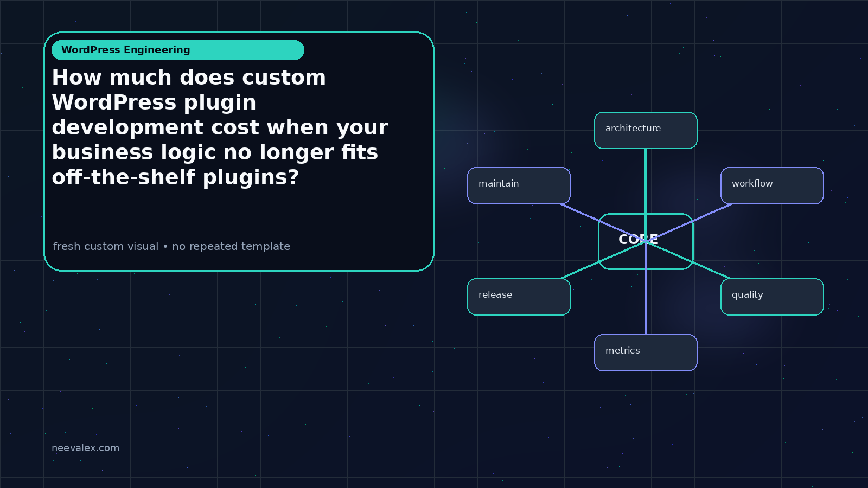Select the quality node
The image size is (868, 488).
click(772, 297)
